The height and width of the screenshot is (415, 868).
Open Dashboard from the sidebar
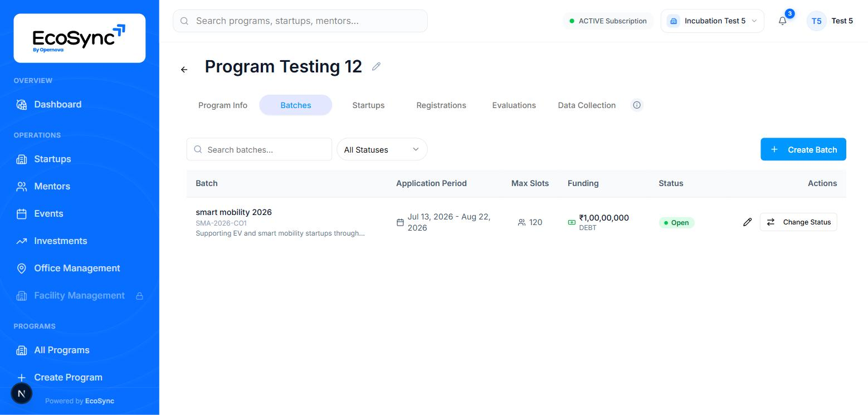click(58, 104)
